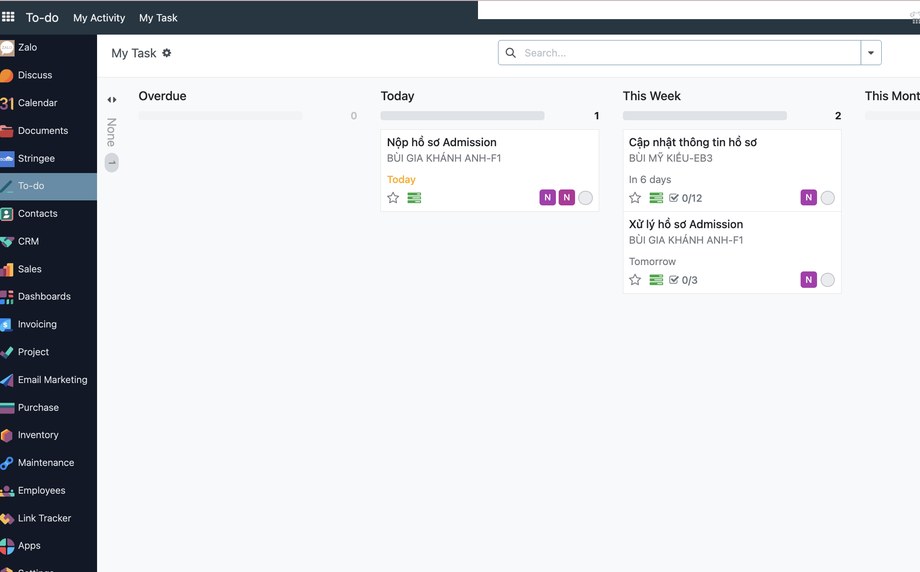
Task: Click first N assignee avatar on Nộp hồ sơ card
Action: [x=547, y=198]
